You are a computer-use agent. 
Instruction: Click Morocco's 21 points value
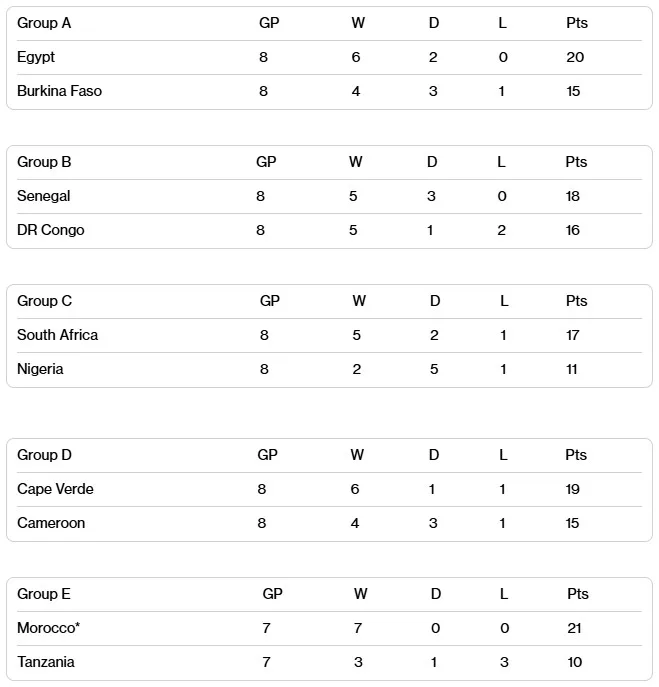coord(575,628)
